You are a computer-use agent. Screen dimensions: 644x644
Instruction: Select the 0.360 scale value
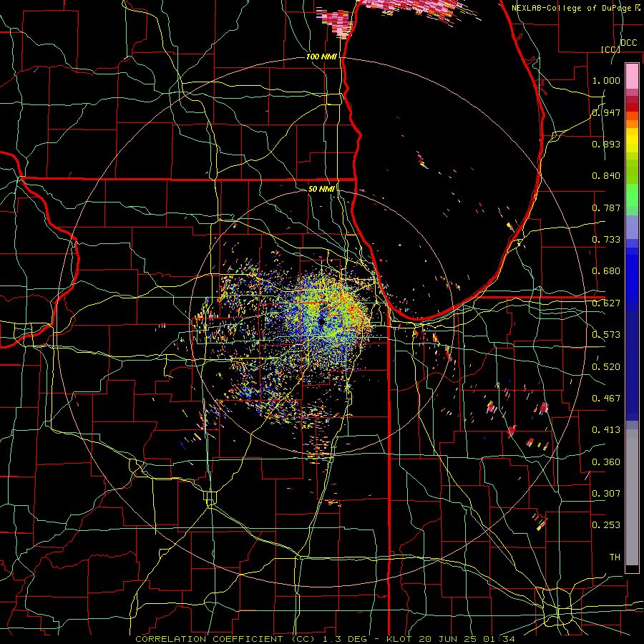click(x=606, y=462)
